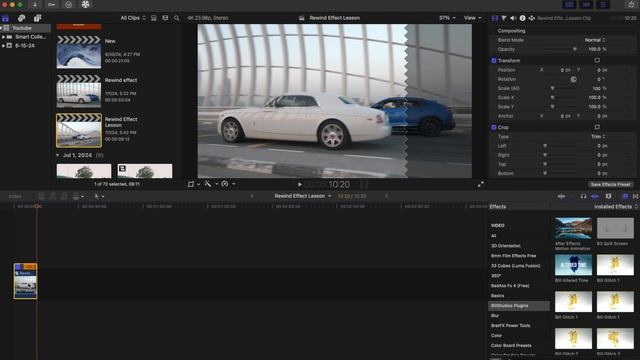Open the retime speedometer menu

tap(228, 184)
